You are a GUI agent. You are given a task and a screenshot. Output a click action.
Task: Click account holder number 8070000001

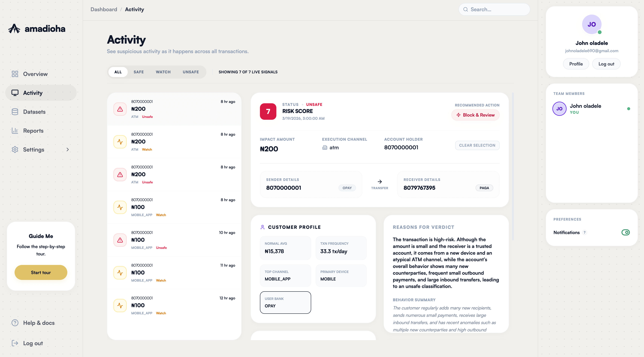pyautogui.click(x=401, y=147)
